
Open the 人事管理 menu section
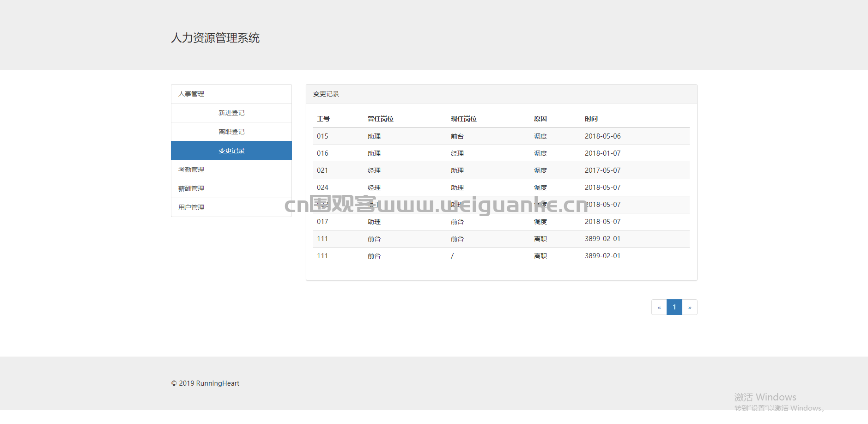pos(231,94)
